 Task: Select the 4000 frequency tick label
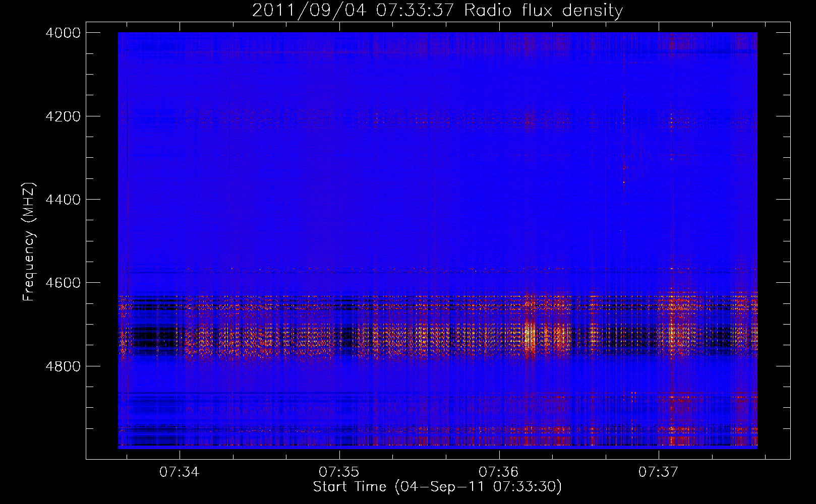63,33
